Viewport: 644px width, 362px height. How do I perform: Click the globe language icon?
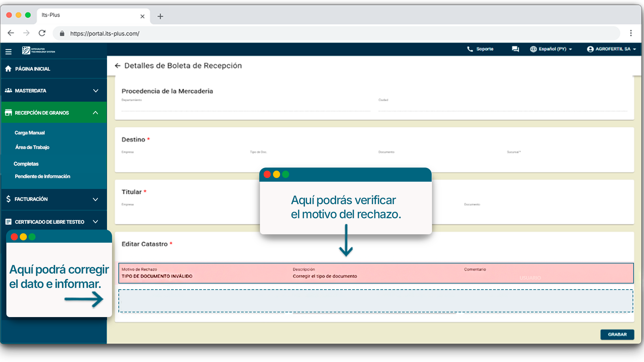click(x=533, y=49)
